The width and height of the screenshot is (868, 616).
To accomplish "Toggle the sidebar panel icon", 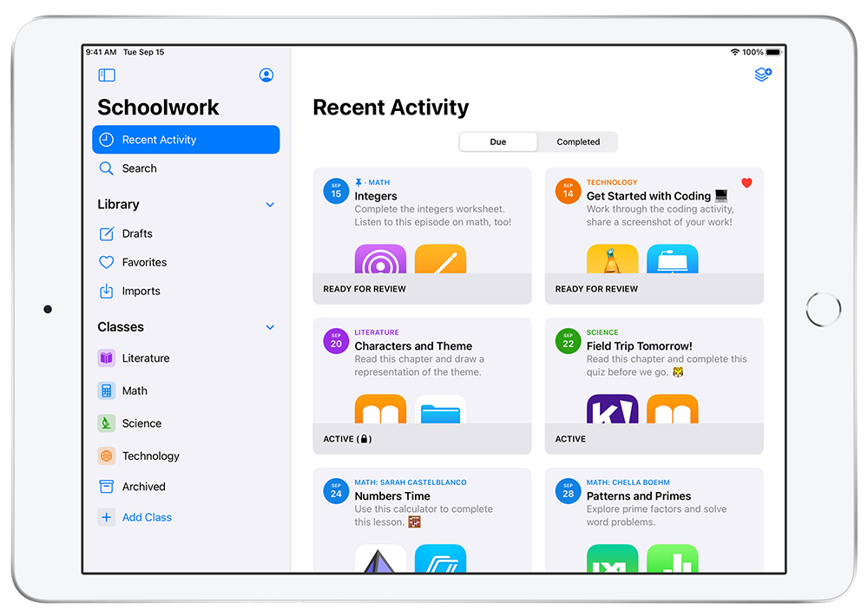I will (x=107, y=75).
